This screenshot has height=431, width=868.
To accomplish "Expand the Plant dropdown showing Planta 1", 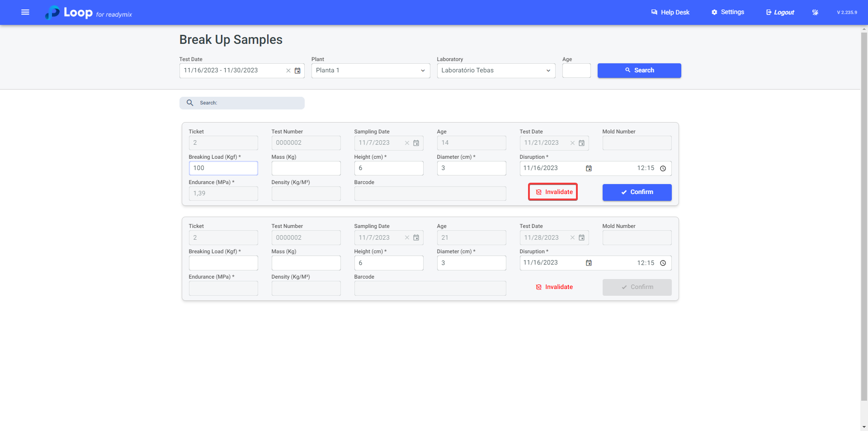I will pyautogui.click(x=370, y=71).
